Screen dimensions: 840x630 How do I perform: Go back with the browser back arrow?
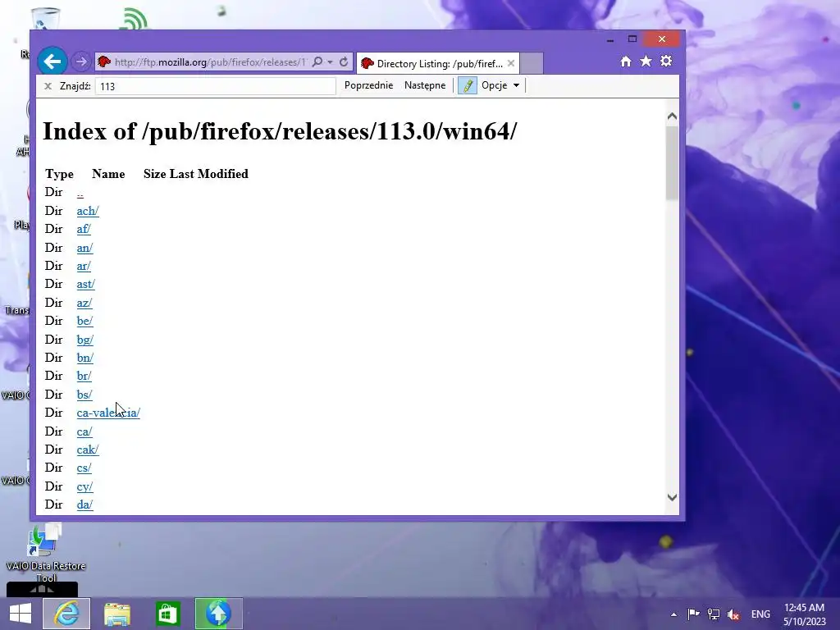pos(52,62)
